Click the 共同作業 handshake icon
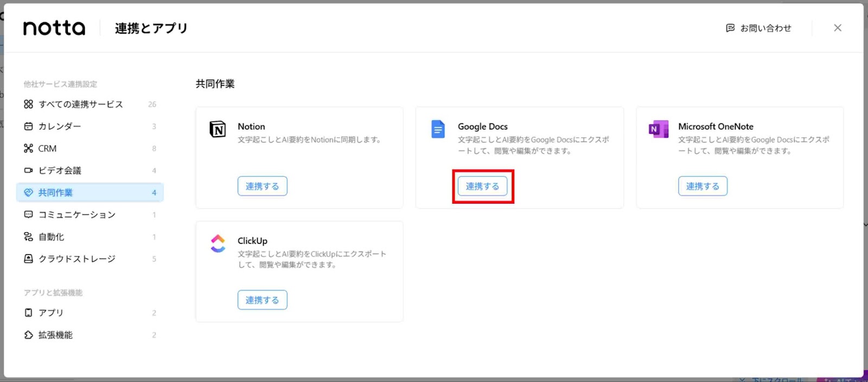The width and height of the screenshot is (868, 382). coord(29,192)
